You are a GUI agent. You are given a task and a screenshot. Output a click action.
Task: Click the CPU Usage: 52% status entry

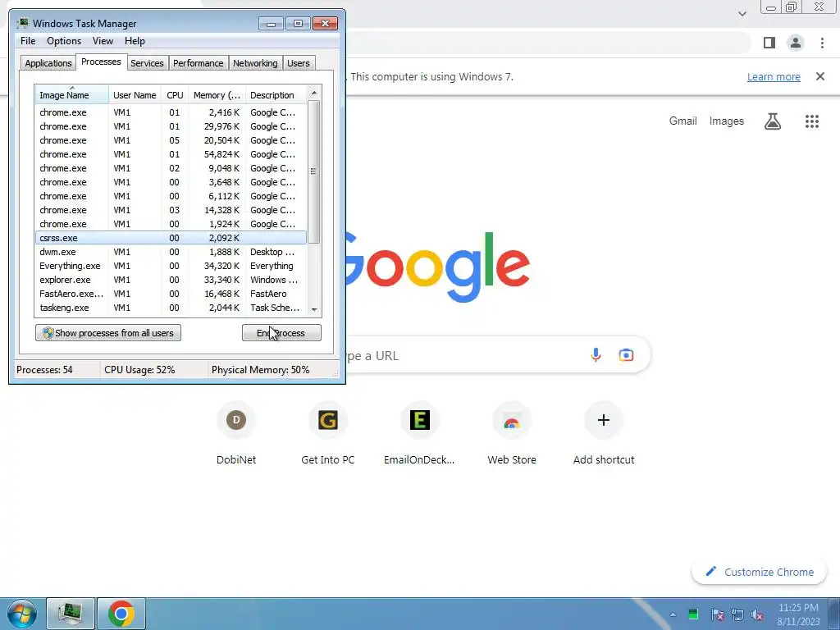coord(139,370)
